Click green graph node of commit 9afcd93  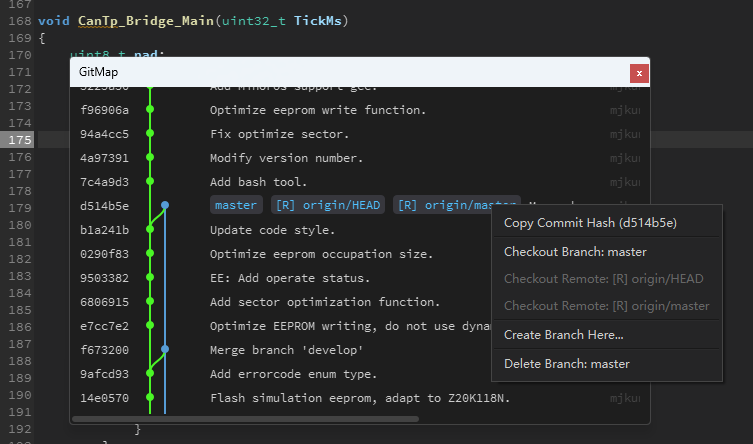(150, 373)
